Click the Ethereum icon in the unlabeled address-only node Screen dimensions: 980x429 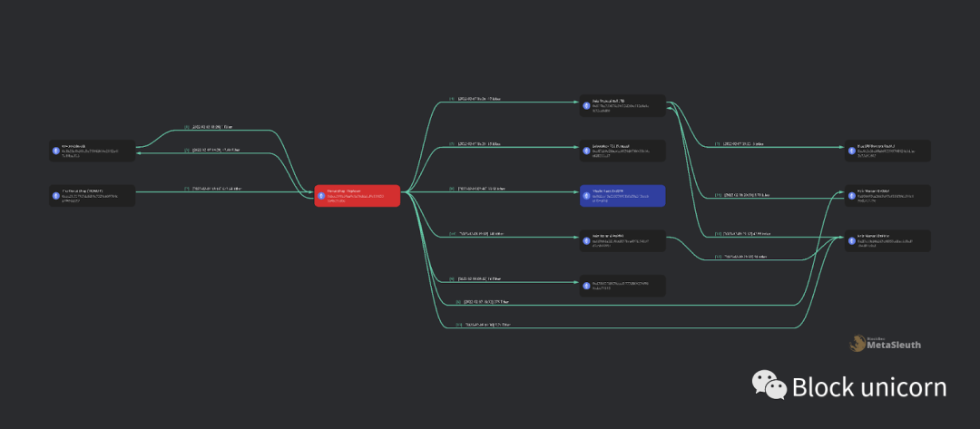tap(587, 286)
